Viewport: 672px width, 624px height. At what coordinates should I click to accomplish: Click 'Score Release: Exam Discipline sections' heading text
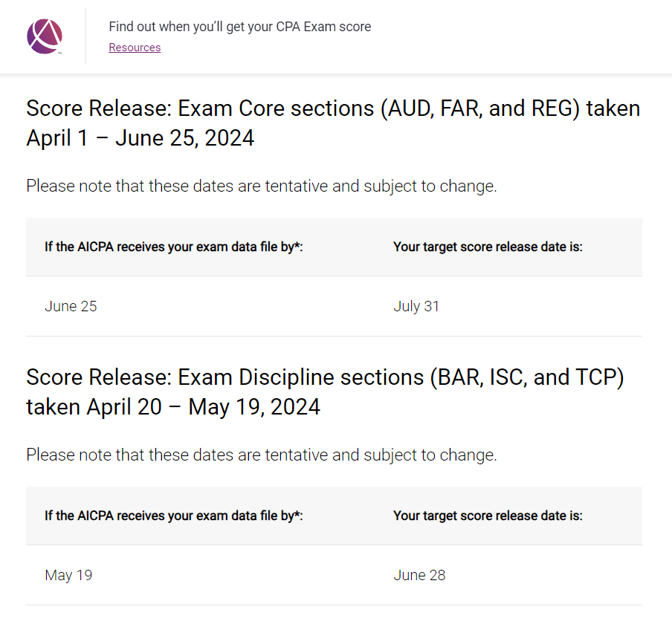(225, 377)
